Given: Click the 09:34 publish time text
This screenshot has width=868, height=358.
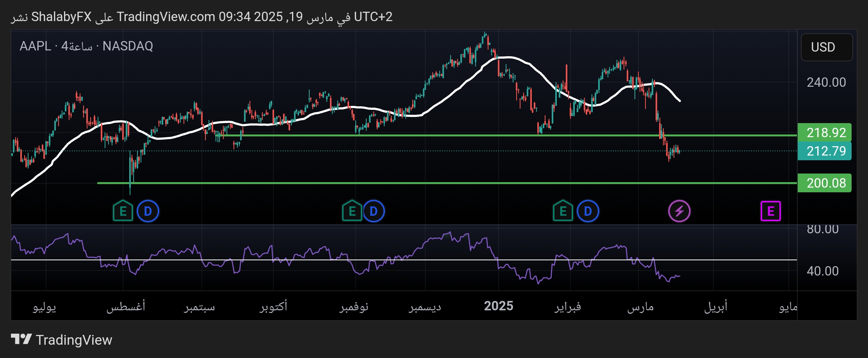Looking at the screenshot, I should pyautogui.click(x=234, y=17).
